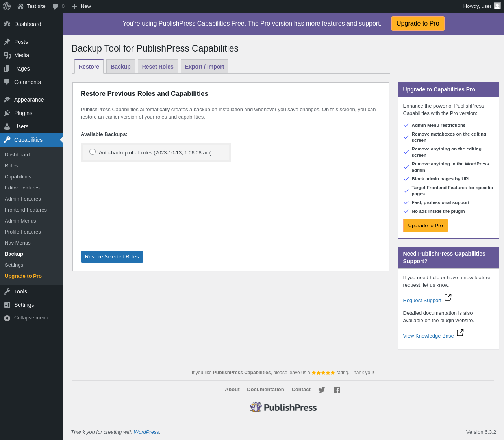The width and height of the screenshot is (504, 440).
Task: Click the Plugins plug icon
Action: click(x=7, y=113)
